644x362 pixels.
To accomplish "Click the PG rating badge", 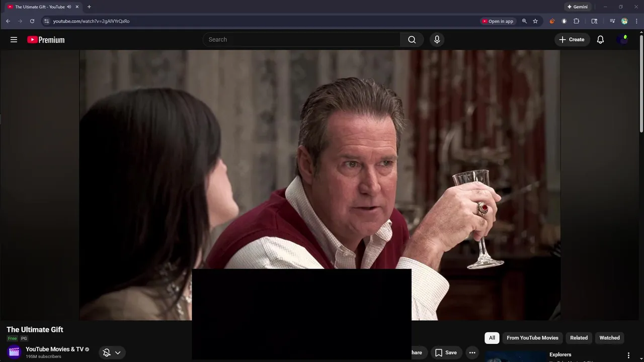I will click(x=24, y=338).
